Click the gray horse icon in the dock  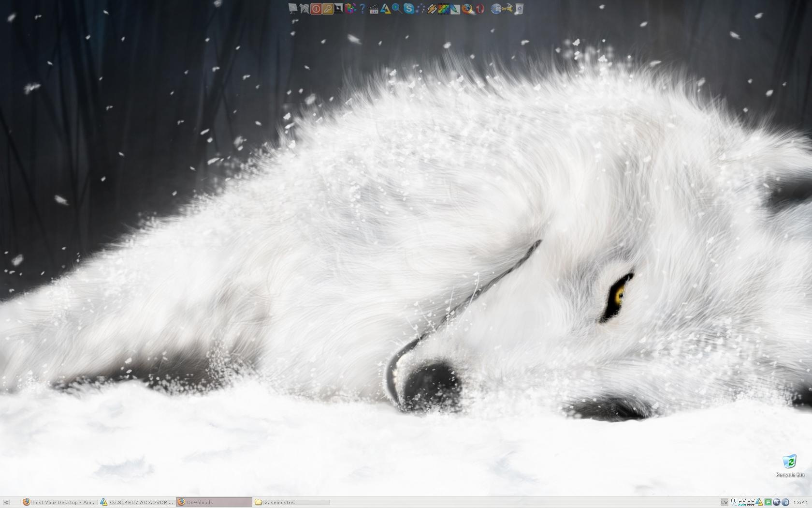pyautogui.click(x=304, y=9)
